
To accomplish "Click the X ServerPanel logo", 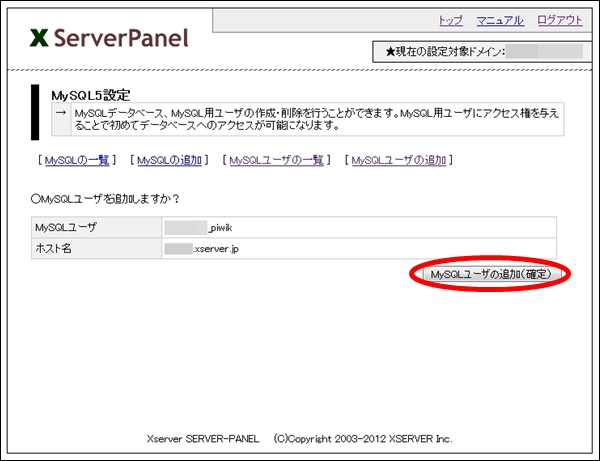I will 109,38.
